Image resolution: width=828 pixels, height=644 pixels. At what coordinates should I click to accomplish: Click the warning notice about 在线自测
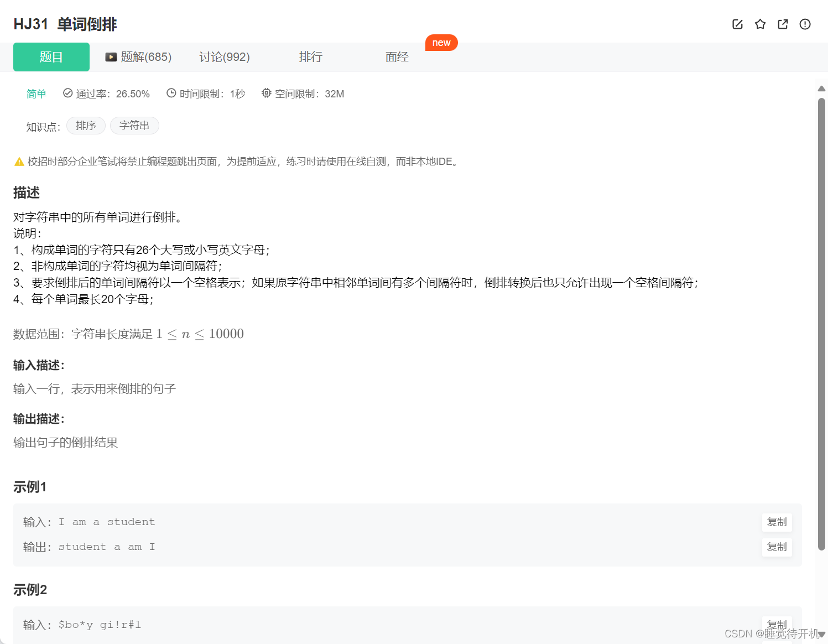[244, 162]
